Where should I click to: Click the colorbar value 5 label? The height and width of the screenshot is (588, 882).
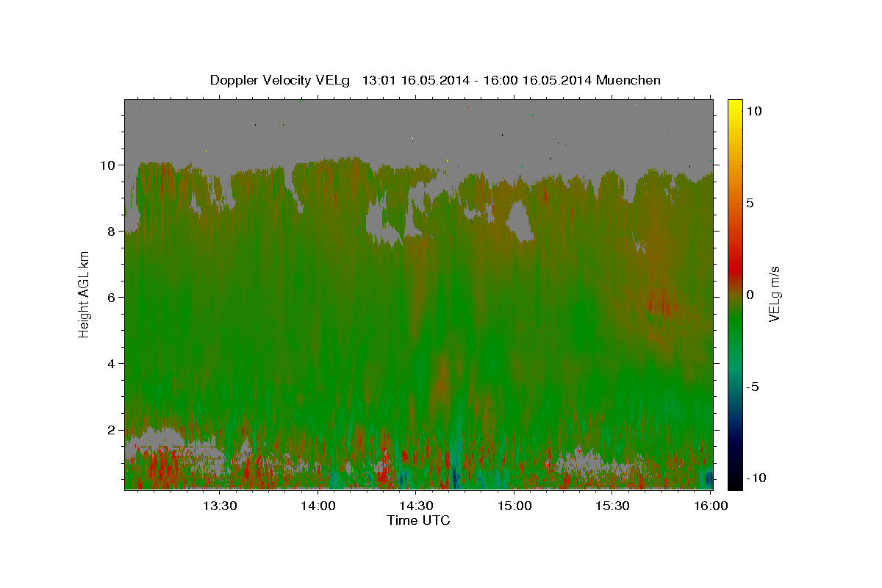[750, 203]
